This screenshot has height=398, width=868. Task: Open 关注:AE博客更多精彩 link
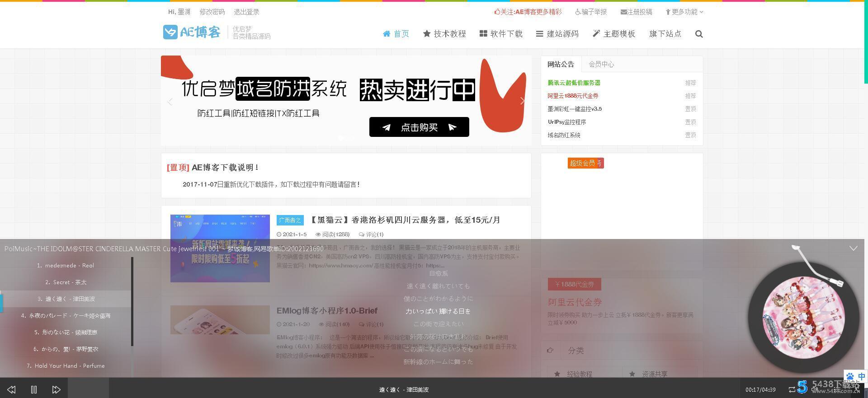click(528, 12)
